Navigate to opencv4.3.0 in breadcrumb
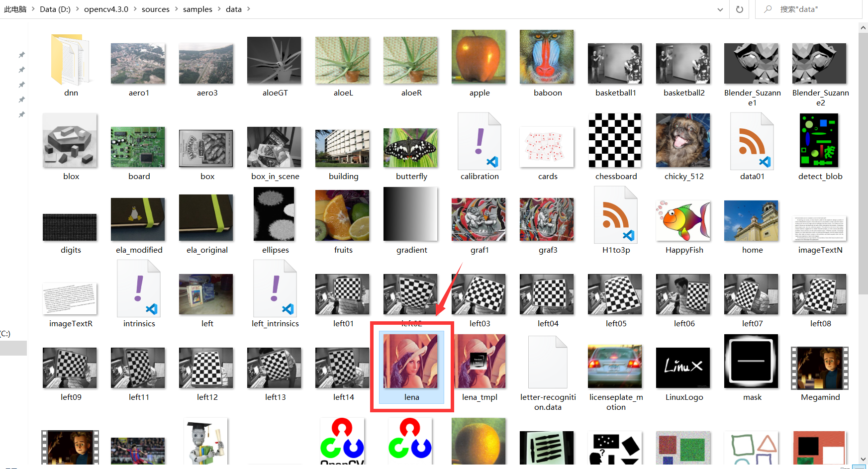 (106, 9)
